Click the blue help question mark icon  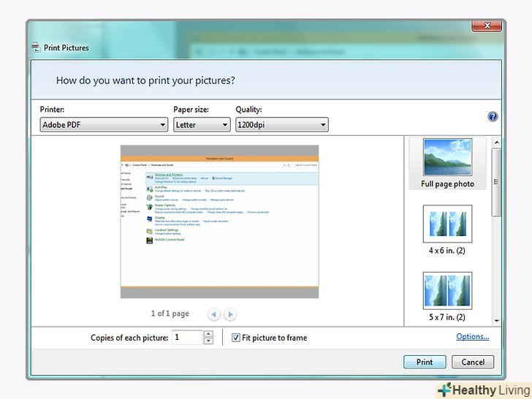493,117
